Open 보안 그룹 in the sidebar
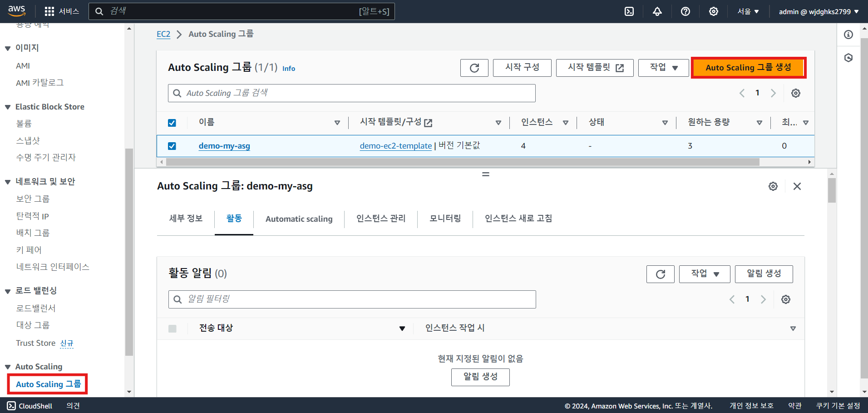This screenshot has height=413, width=868. click(x=33, y=199)
